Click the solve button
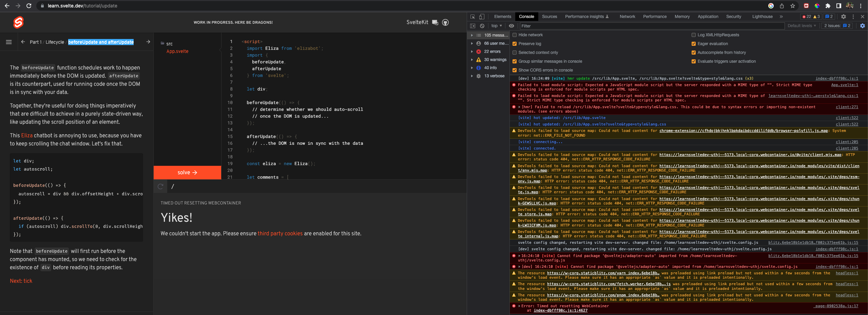Image resolution: width=868 pixels, height=315 pixels. pos(187,173)
